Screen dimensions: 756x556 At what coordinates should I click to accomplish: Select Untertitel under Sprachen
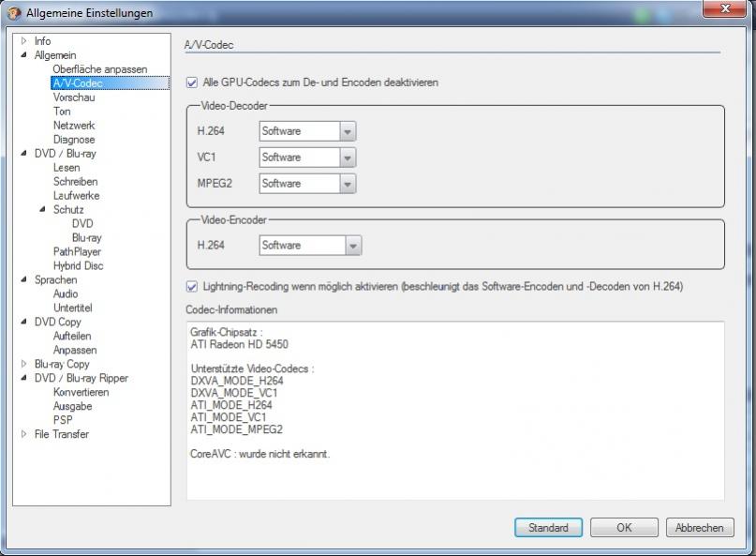pos(73,308)
